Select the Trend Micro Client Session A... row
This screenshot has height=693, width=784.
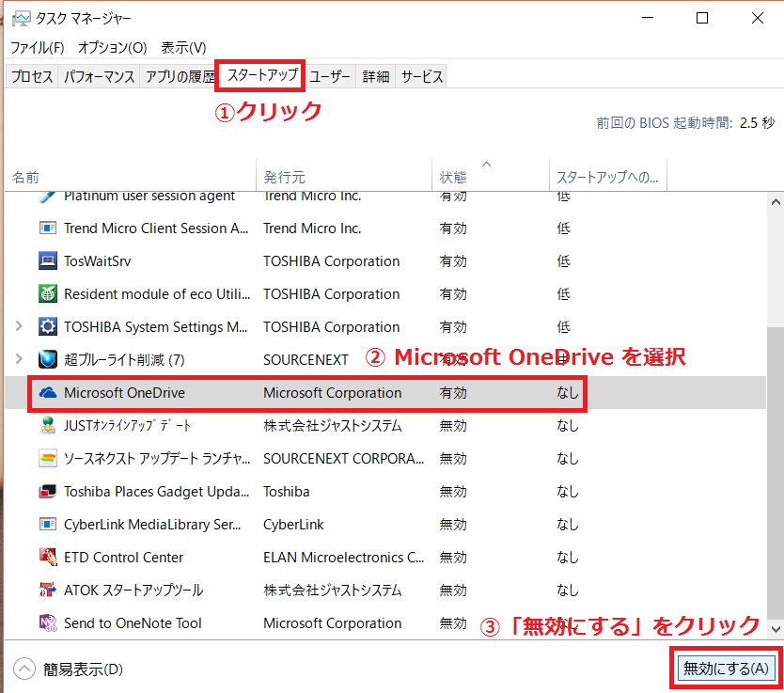156,228
